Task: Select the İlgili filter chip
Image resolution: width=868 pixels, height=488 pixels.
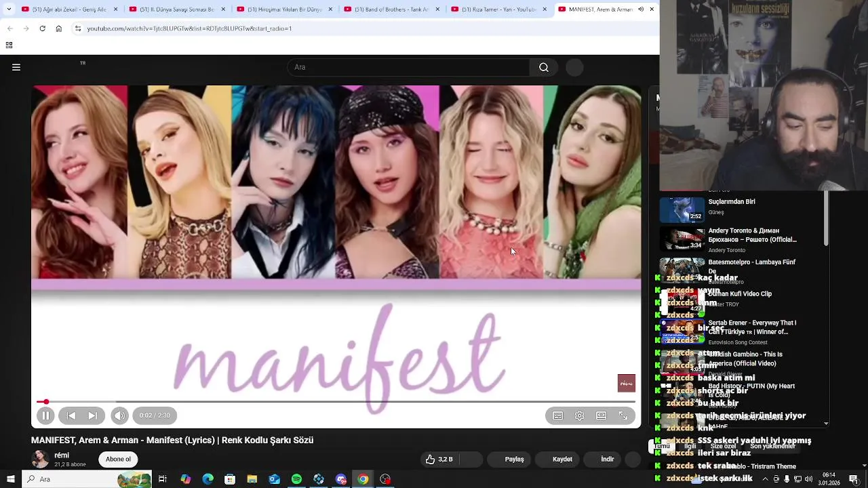Action: 690,446
